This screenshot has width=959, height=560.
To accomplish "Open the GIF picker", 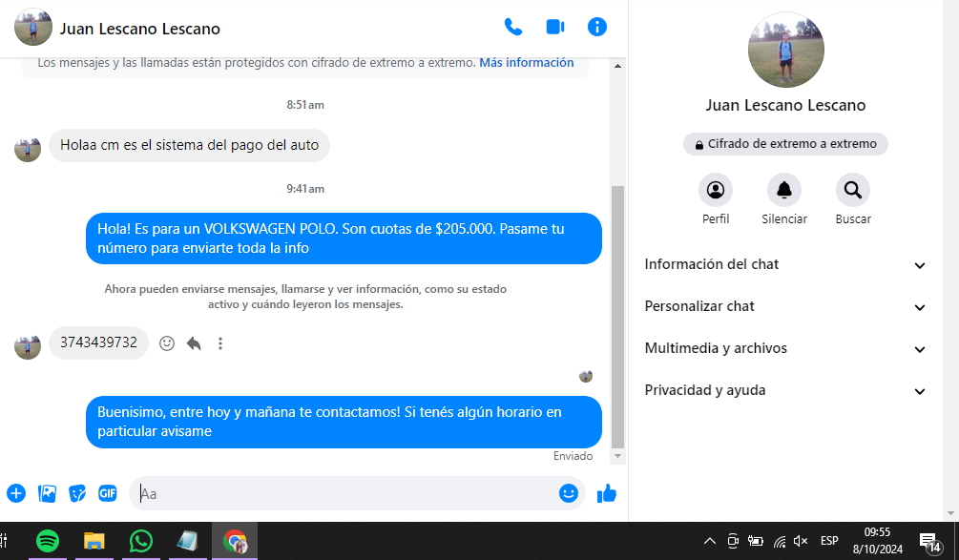I will [x=108, y=493].
